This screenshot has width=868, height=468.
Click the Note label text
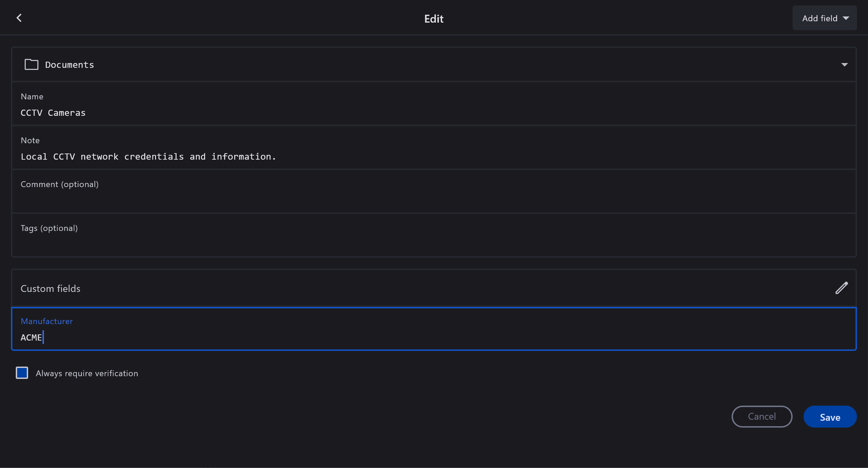[30, 140]
